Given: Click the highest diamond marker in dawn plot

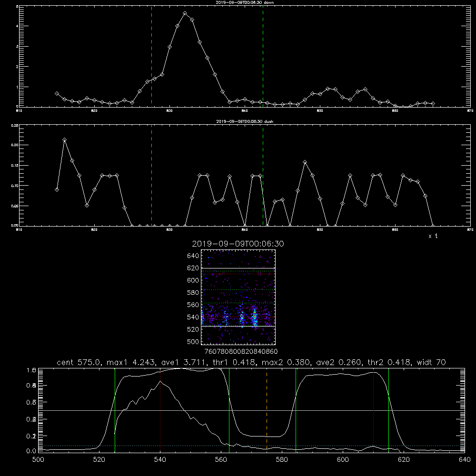Looking at the screenshot, I should 185,13.
